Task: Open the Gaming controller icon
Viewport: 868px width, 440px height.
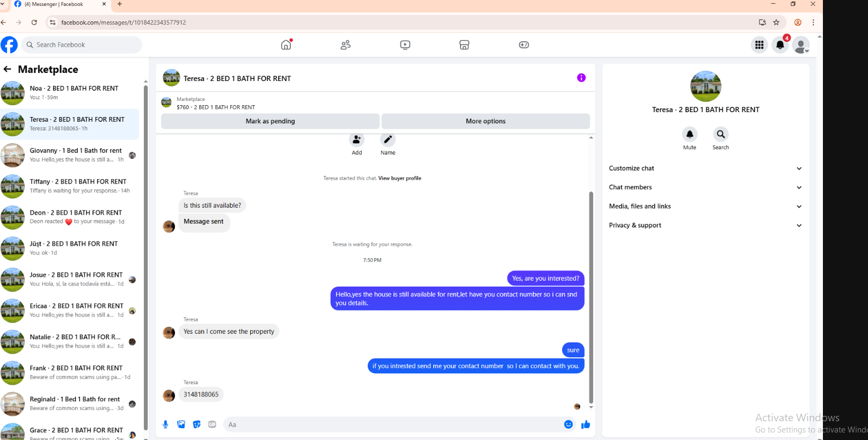Action: tap(524, 45)
